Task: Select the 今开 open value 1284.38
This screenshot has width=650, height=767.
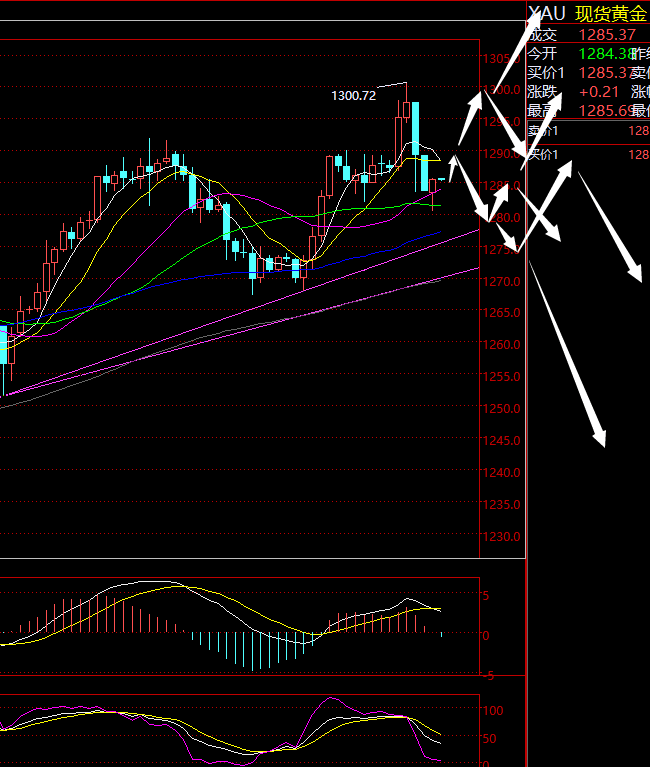Action: 606,53
